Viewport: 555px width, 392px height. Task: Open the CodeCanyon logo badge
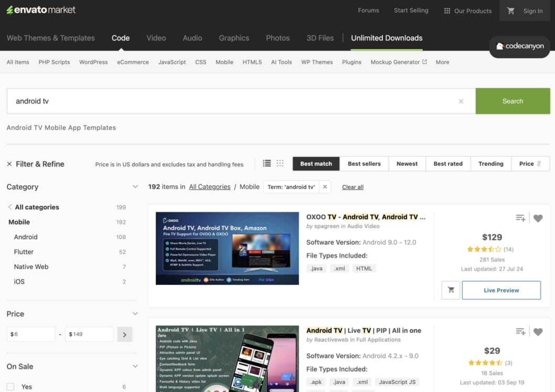(520, 46)
